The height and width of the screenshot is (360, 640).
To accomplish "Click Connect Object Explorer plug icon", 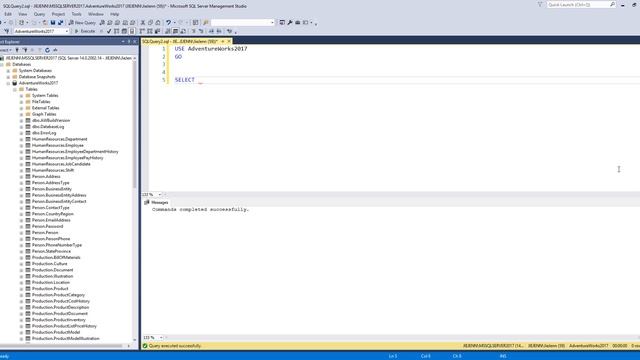I will (17, 50).
